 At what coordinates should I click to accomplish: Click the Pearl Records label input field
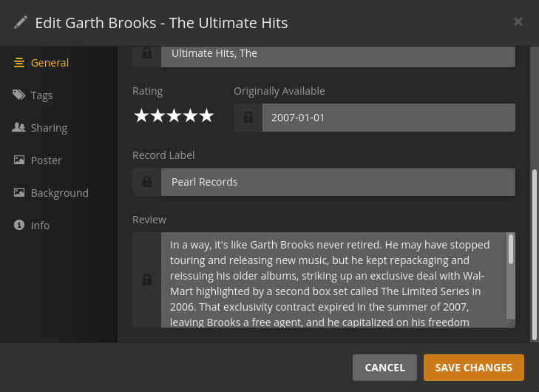pyautogui.click(x=337, y=182)
